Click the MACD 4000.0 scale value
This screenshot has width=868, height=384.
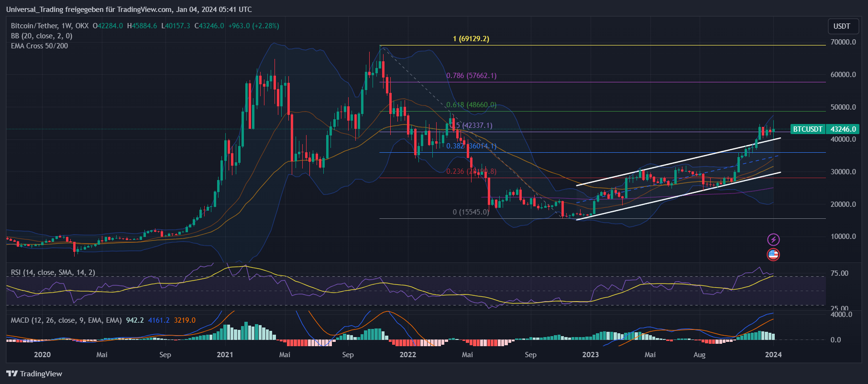pos(842,315)
